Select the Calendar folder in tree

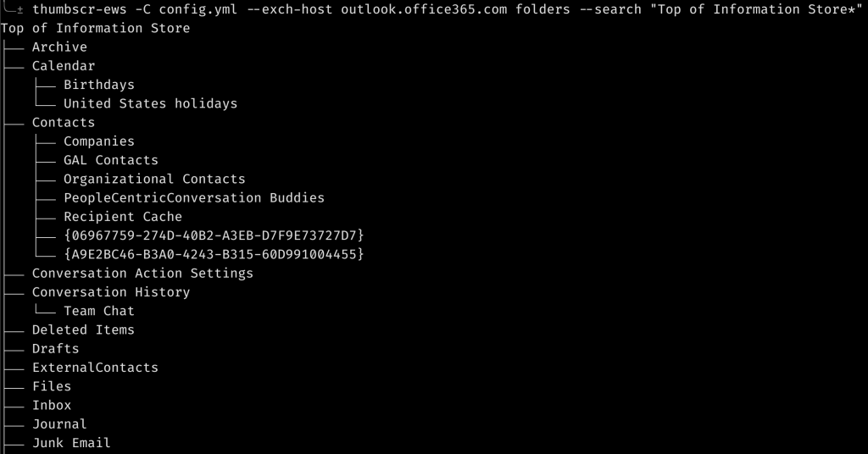point(64,66)
